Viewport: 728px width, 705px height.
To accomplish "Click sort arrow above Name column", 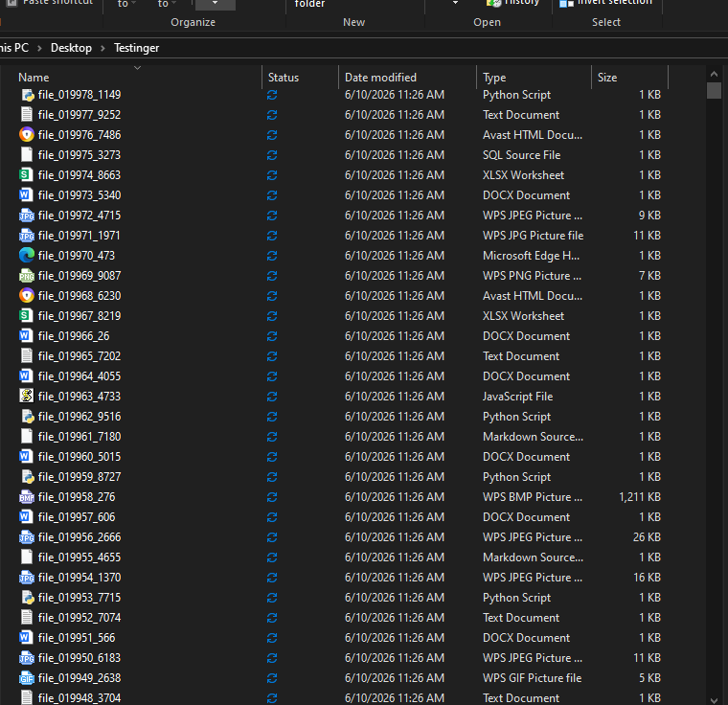I will (x=137, y=68).
